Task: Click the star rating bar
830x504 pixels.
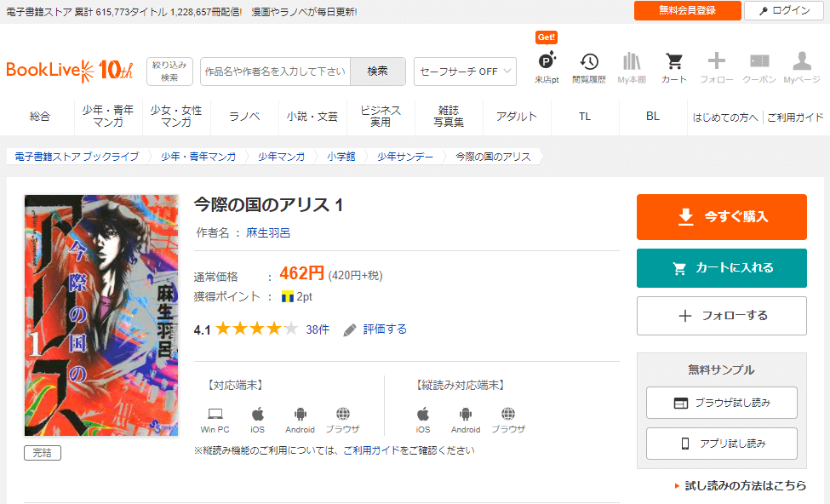Action: click(x=257, y=329)
